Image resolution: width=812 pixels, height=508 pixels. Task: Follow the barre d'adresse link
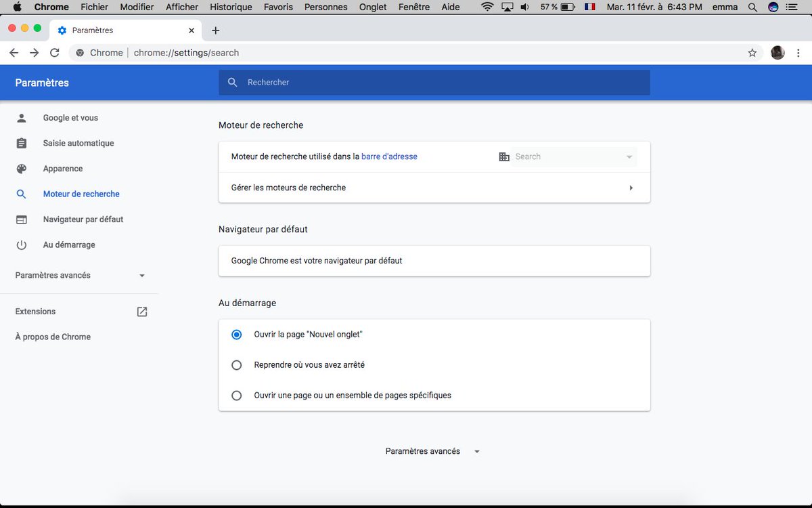coord(389,156)
